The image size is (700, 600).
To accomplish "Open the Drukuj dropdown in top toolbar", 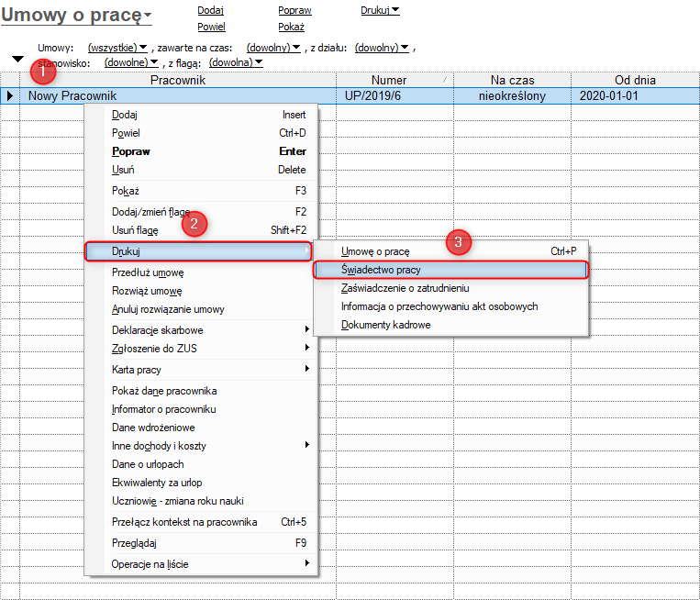I will (381, 10).
